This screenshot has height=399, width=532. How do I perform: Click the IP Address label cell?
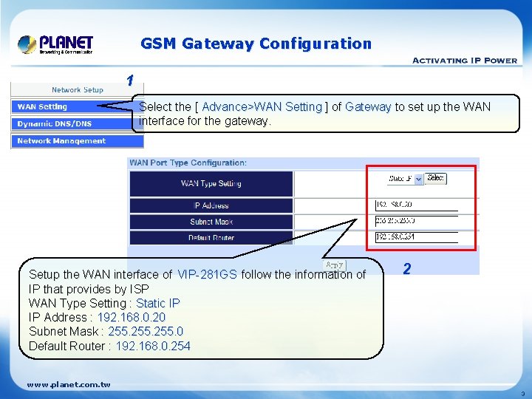(x=211, y=205)
